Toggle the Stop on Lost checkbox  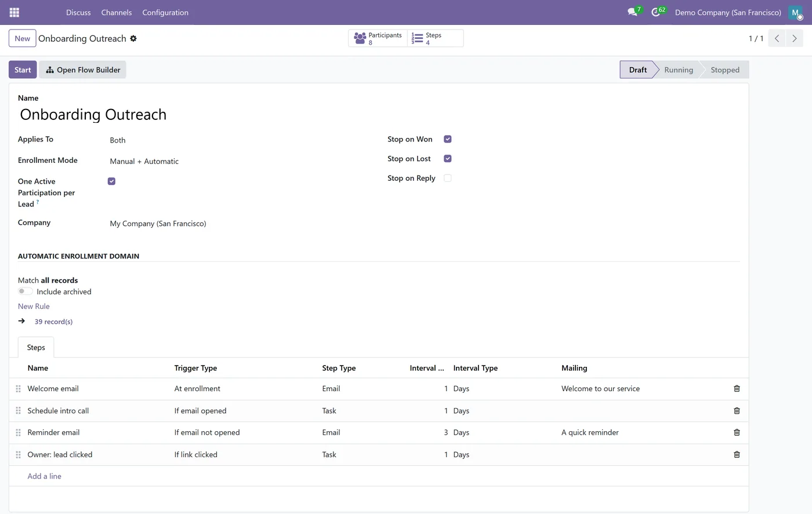pyautogui.click(x=448, y=159)
